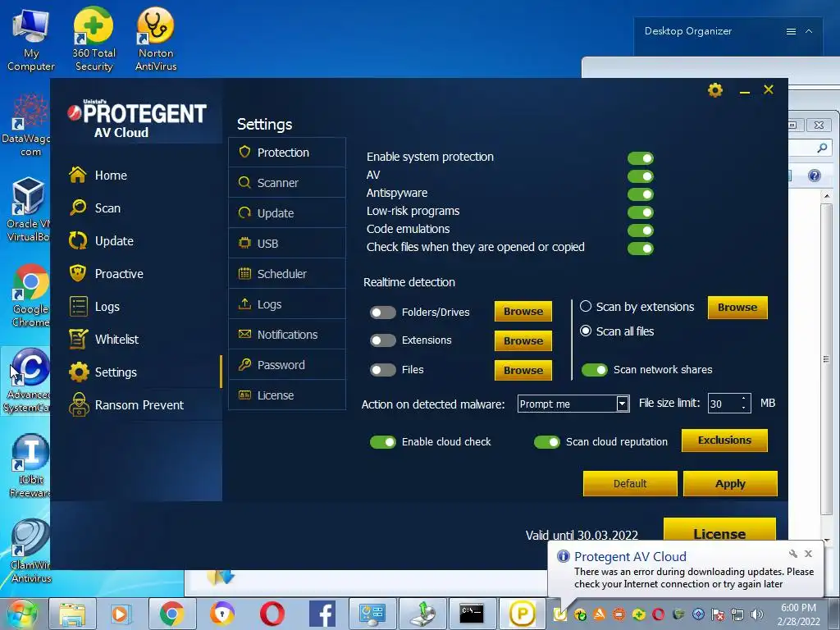Screen dimensions: 840x630
Task: Open the Action on detected malware dropdown
Action: point(573,404)
